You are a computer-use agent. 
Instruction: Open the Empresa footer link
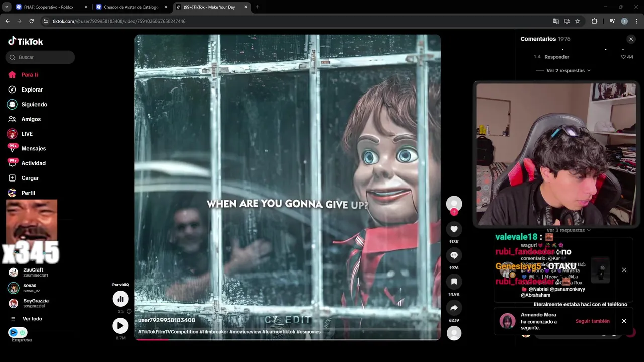22,340
